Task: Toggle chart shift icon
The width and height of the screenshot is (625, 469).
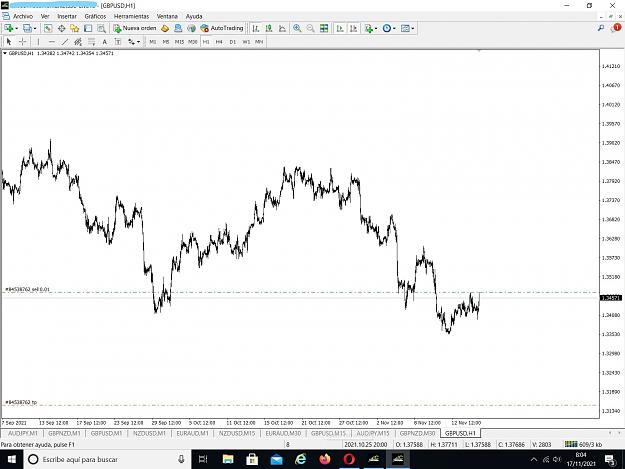Action: pyautogui.click(x=354, y=28)
